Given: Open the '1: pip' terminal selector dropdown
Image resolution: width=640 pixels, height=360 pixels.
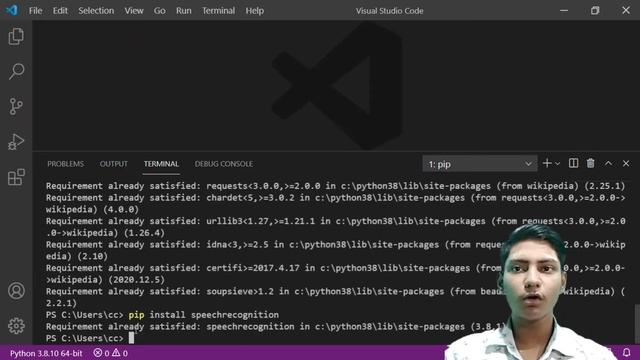Looking at the screenshot, I should pos(480,164).
